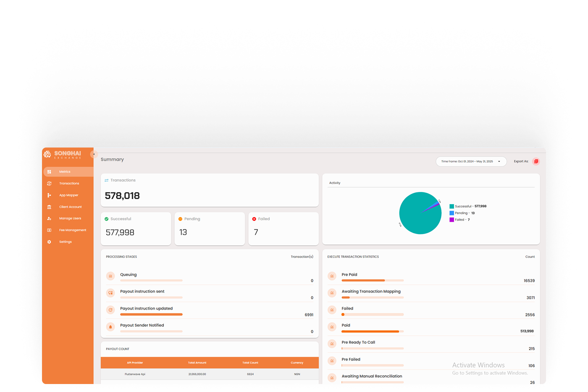Click the App Mapper sidebar icon
This screenshot has height=392, width=588.
tap(49, 195)
